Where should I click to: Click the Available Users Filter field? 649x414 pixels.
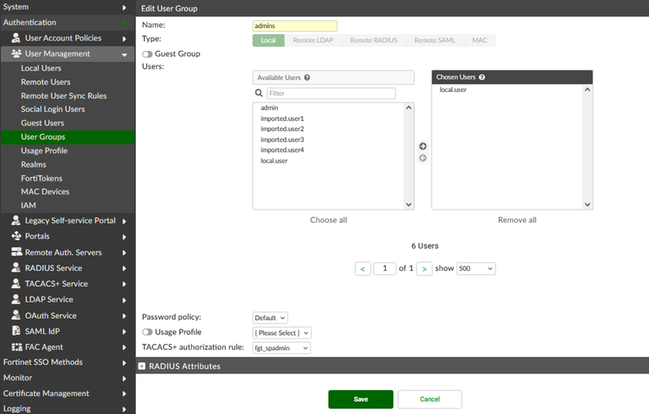(331, 93)
